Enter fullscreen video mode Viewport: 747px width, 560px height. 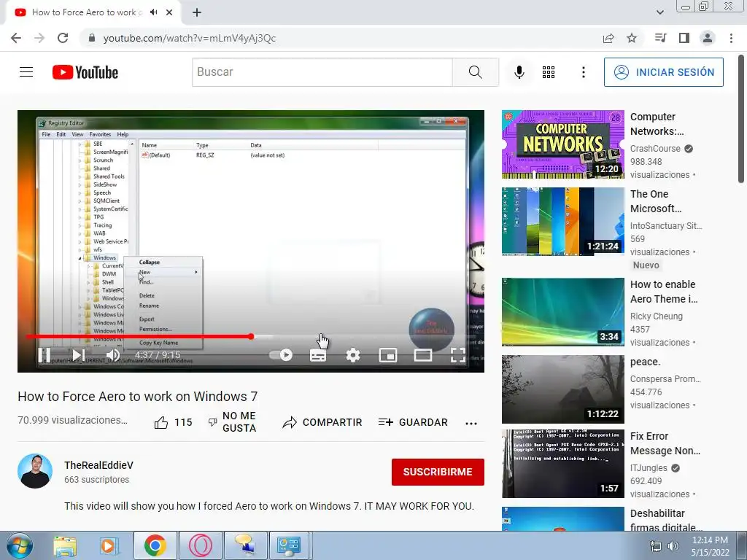458,355
